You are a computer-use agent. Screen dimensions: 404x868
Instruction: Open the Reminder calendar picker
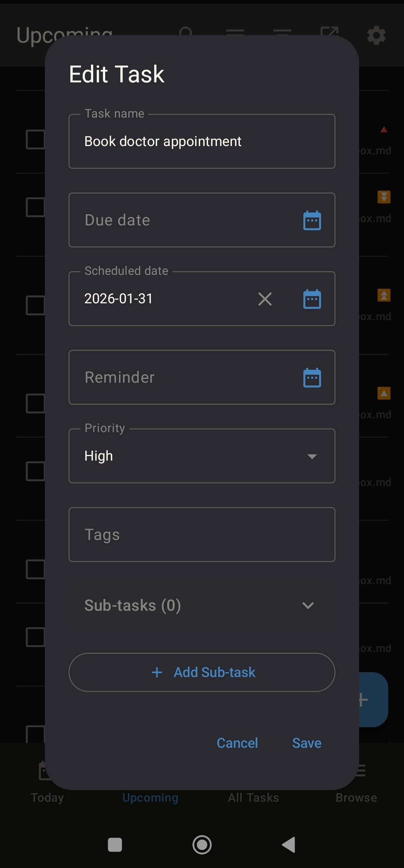(x=312, y=377)
